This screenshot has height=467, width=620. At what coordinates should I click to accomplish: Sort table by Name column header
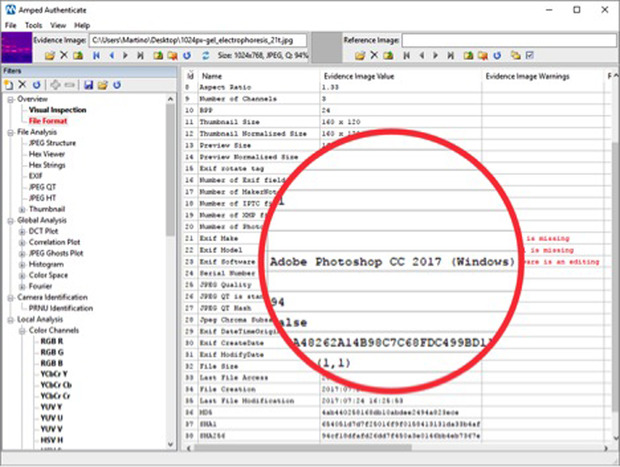pos(212,76)
